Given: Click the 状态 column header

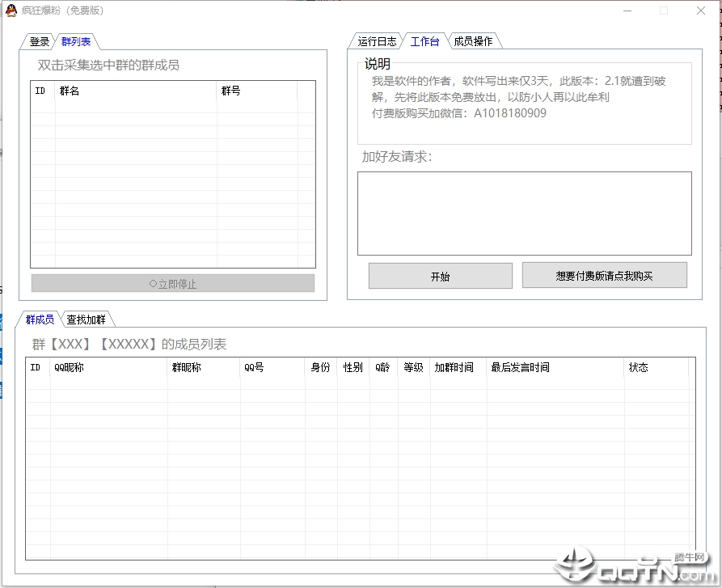Looking at the screenshot, I should point(657,367).
